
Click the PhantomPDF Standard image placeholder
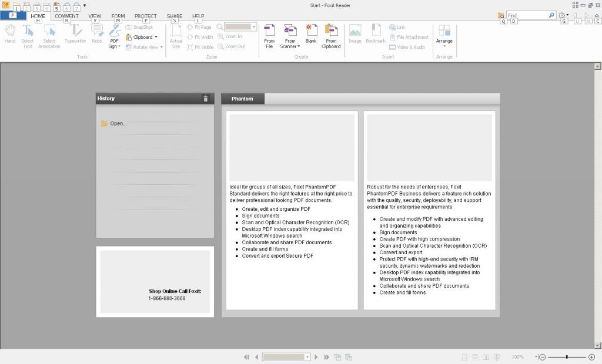292,147
